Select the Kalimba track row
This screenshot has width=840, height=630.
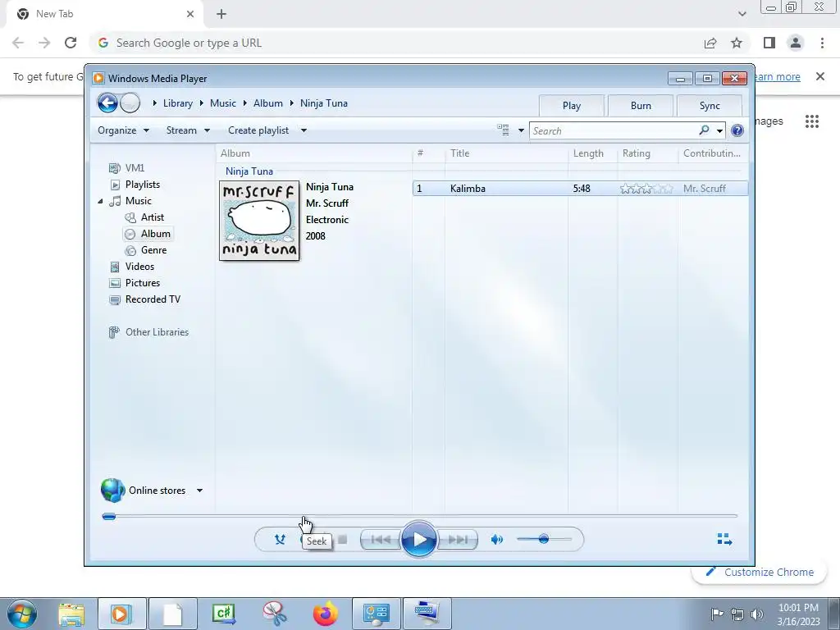(580, 189)
